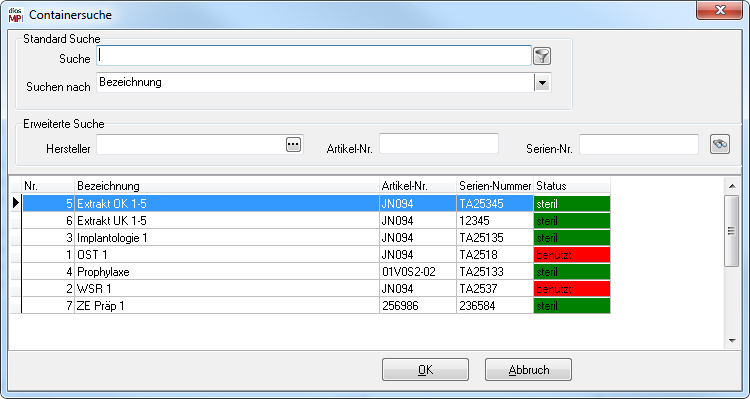Click the OK button
This screenshot has height=399, width=750.
tap(425, 370)
